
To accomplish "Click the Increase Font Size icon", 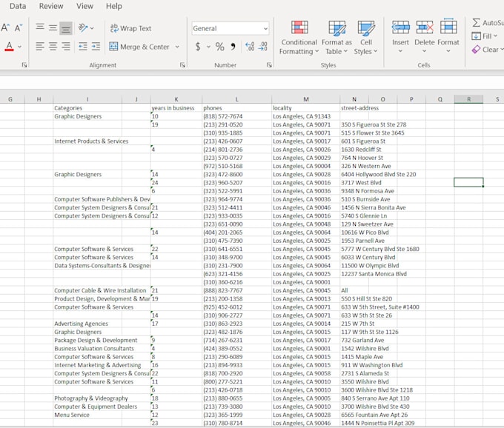I will 4,27.
